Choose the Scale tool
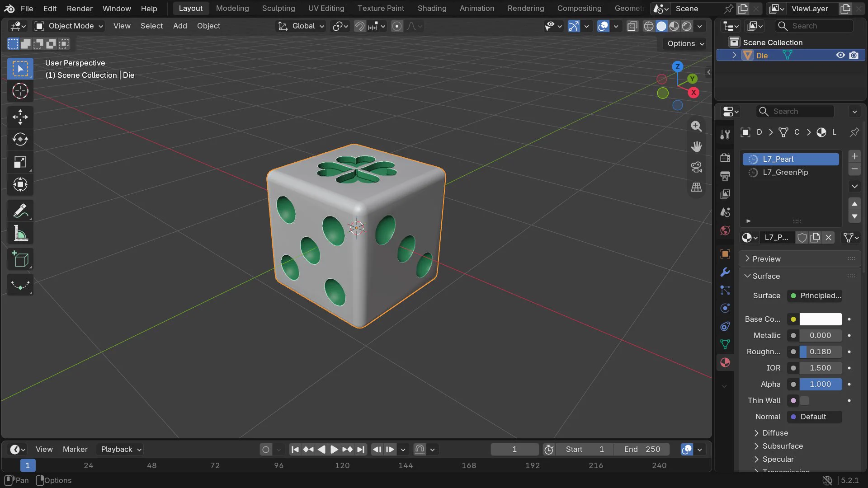 (x=20, y=162)
